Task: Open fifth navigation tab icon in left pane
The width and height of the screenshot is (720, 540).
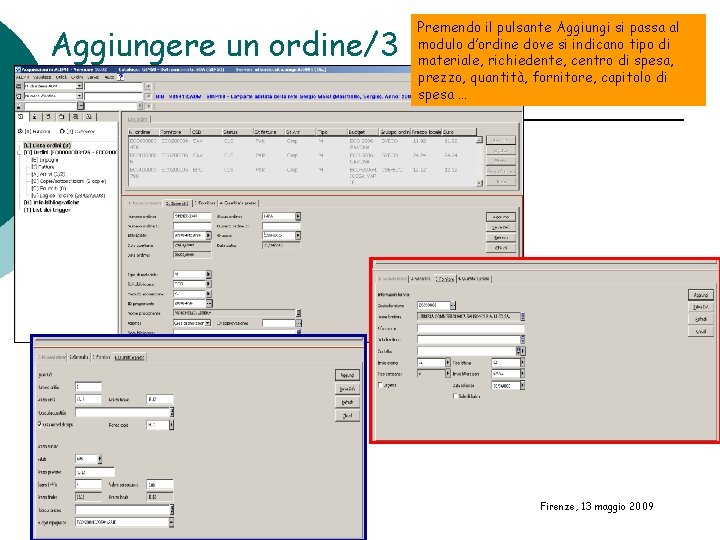Action: pyautogui.click(x=75, y=117)
